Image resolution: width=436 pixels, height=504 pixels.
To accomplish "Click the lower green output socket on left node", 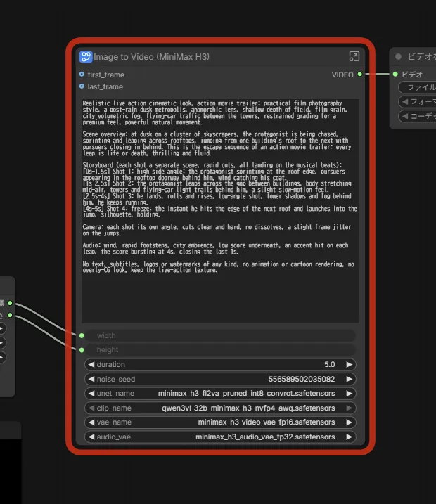I will click(x=10, y=315).
